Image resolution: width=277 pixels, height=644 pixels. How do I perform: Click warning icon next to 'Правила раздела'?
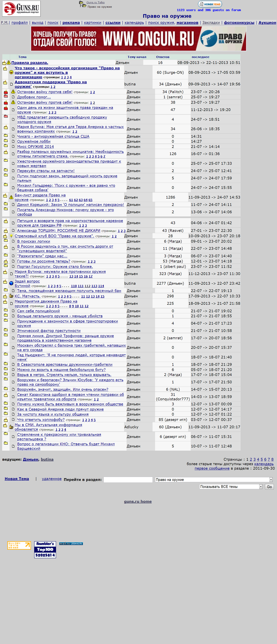[x=9, y=62]
